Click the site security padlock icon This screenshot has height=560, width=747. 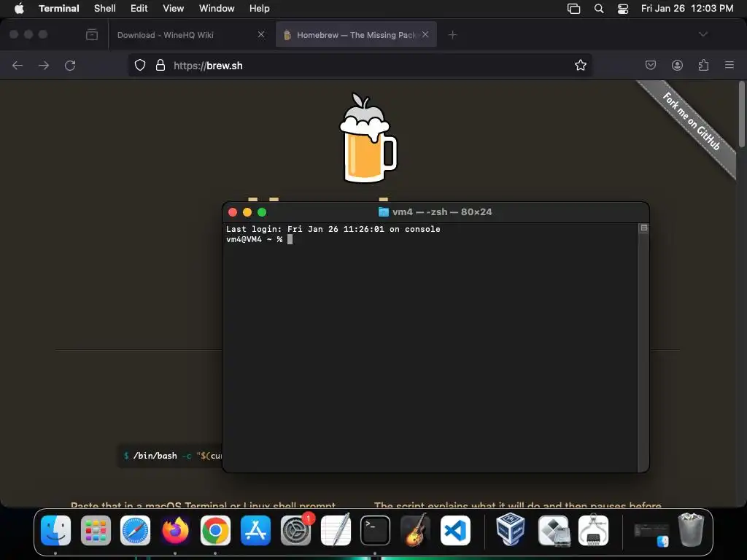(160, 65)
